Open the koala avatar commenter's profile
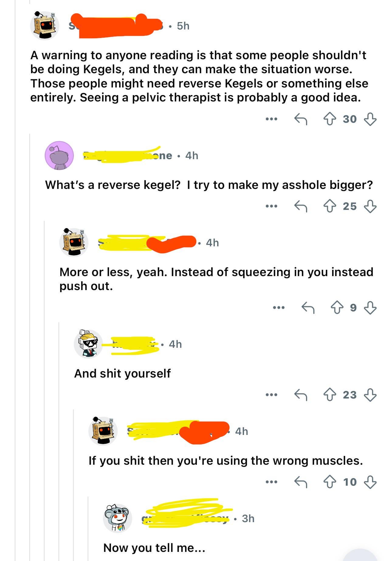 point(118,518)
